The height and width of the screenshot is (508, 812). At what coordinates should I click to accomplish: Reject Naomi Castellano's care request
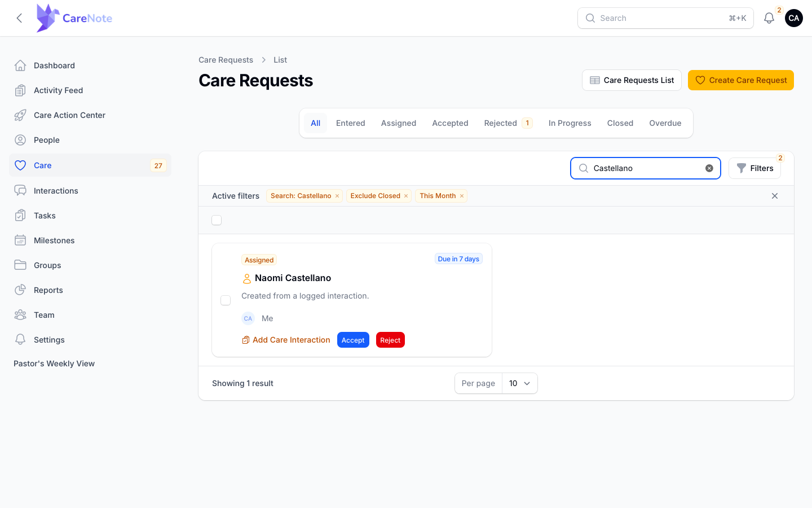[x=390, y=340]
